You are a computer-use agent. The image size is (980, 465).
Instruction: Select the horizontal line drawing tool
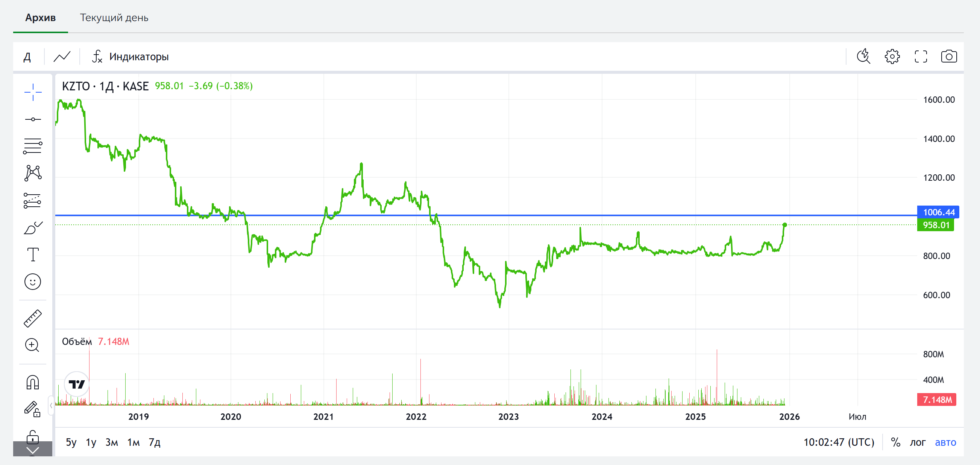point(33,120)
